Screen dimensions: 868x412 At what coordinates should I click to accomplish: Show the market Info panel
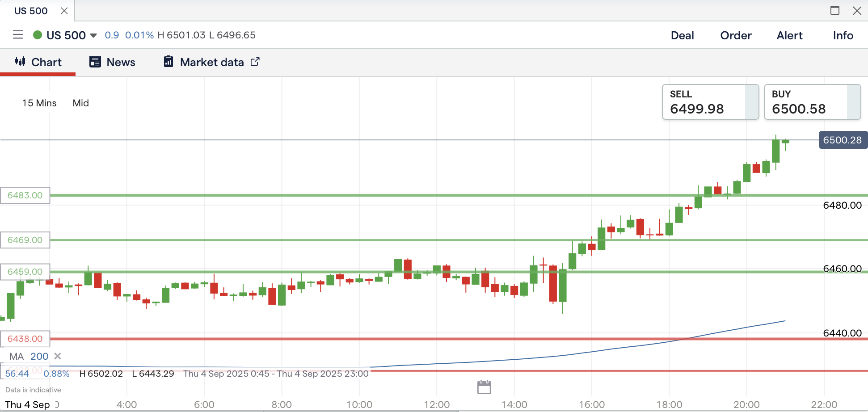click(x=843, y=35)
